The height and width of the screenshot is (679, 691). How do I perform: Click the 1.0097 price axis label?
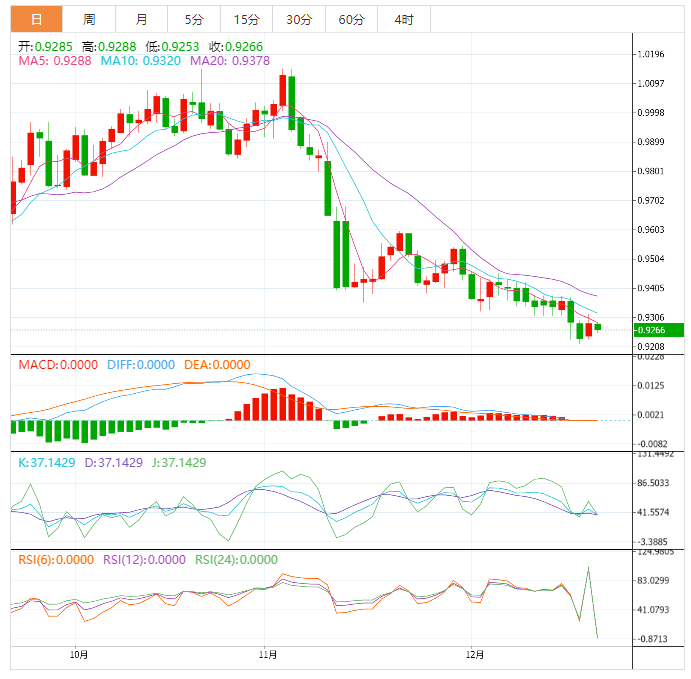651,83
